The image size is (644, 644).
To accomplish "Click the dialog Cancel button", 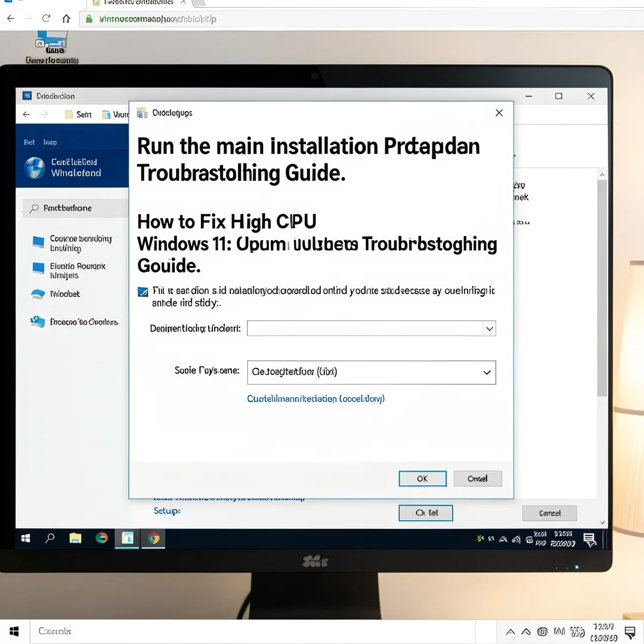I will coord(478,478).
